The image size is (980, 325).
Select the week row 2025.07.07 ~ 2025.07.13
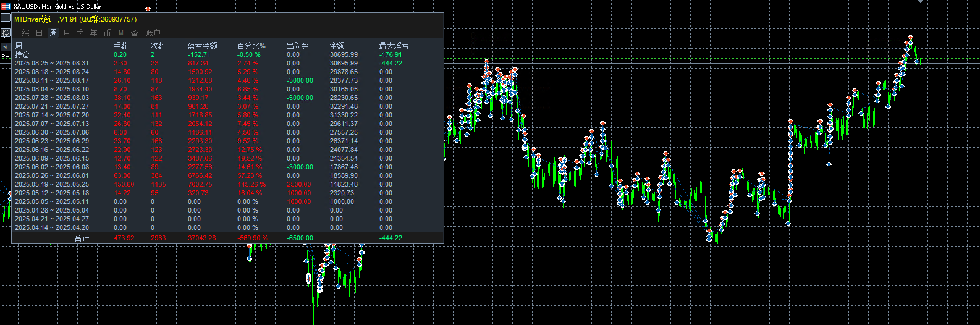tap(52, 124)
